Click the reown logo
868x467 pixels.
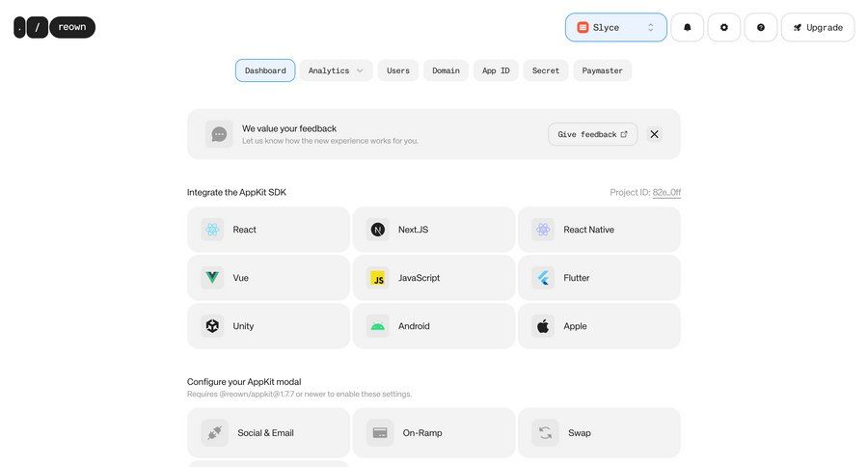(x=55, y=27)
